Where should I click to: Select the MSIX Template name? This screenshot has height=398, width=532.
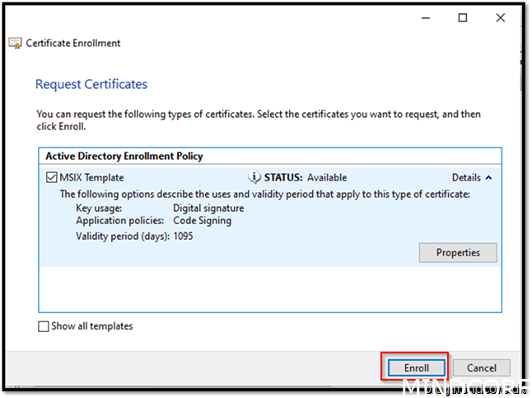91,177
